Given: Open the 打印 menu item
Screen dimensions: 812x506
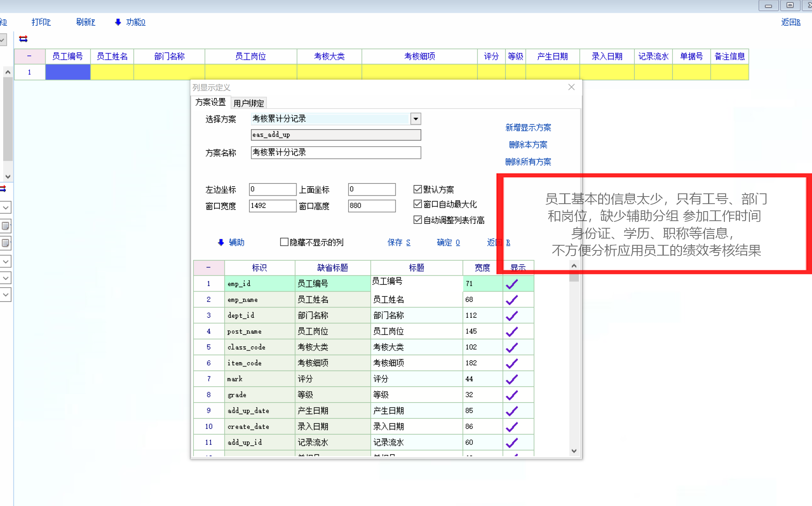Looking at the screenshot, I should click(x=41, y=22).
